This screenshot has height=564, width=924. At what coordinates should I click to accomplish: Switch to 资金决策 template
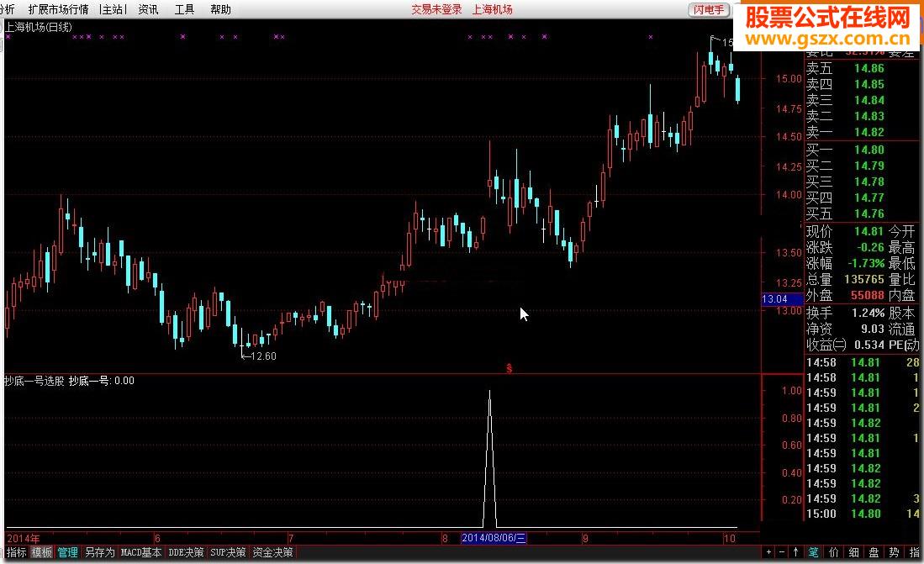pyautogui.click(x=273, y=552)
